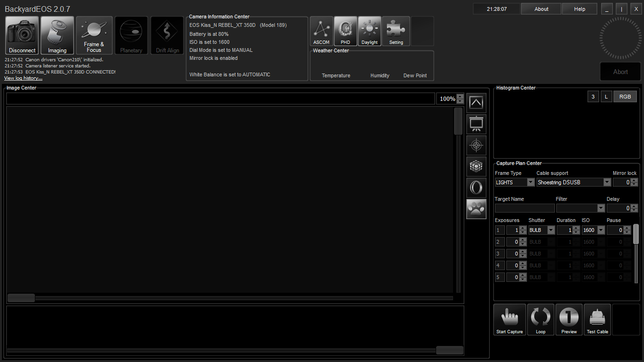Switch to Frame & Focus mode
Viewport: 644px width, 362px height.
[94, 35]
